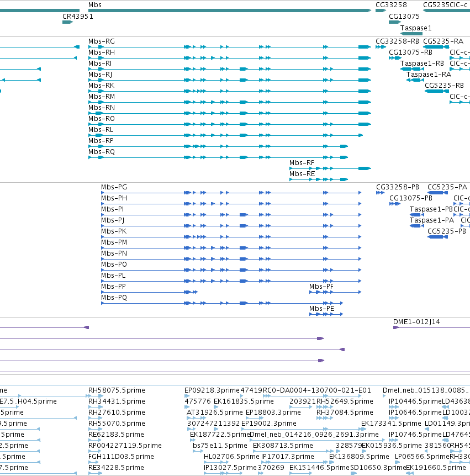The height and width of the screenshot is (476, 470).
Task: Select EST FGH111D03.5prime
Action: (x=121, y=456)
